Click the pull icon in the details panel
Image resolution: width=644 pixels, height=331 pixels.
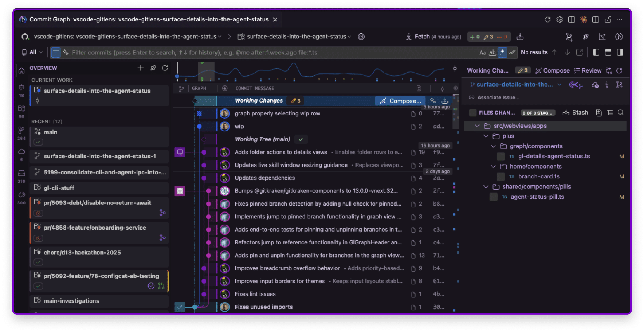[x=607, y=85]
